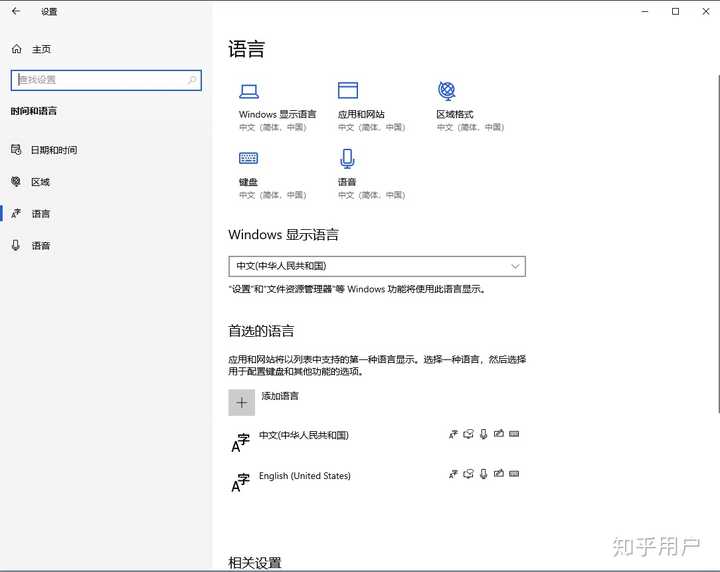Click the search magnifier icon
Screen dimensions: 720x572
[192, 80]
